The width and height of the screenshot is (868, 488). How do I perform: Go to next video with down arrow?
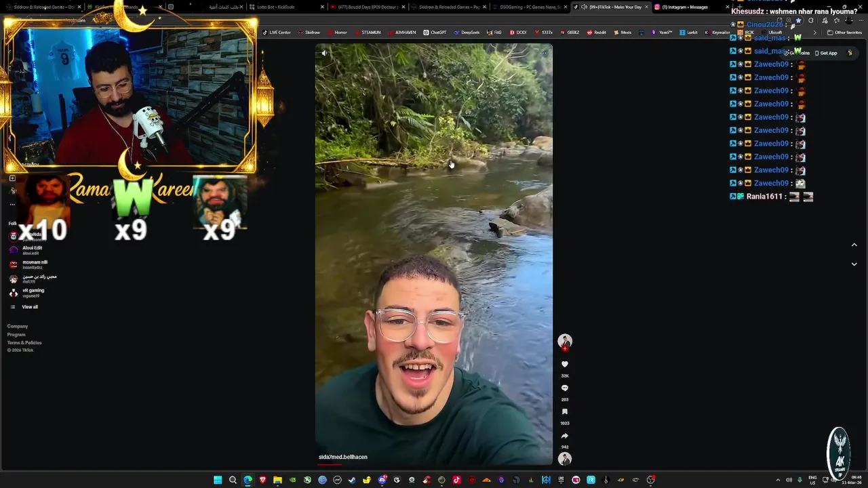854,264
